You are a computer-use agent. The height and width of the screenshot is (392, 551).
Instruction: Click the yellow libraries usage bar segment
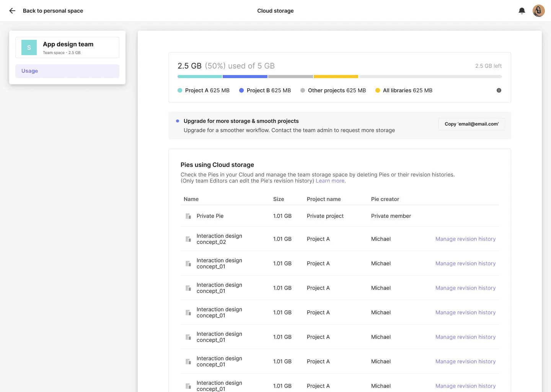tap(336, 77)
